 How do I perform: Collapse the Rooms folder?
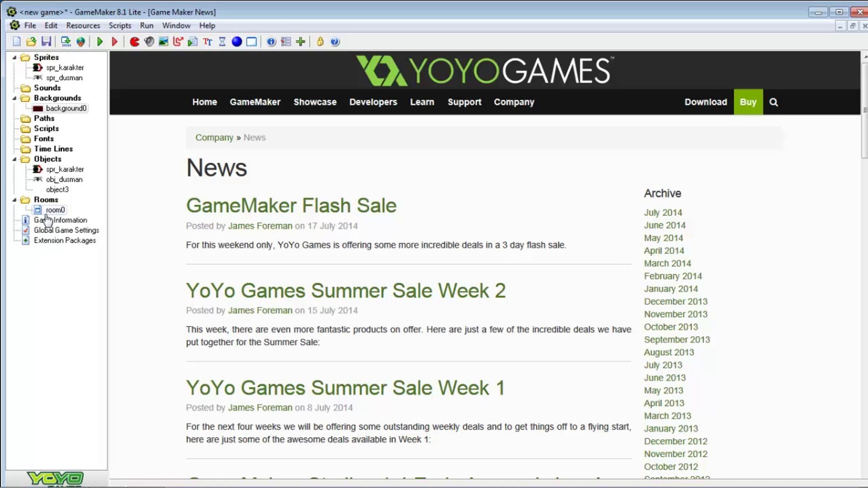14,200
